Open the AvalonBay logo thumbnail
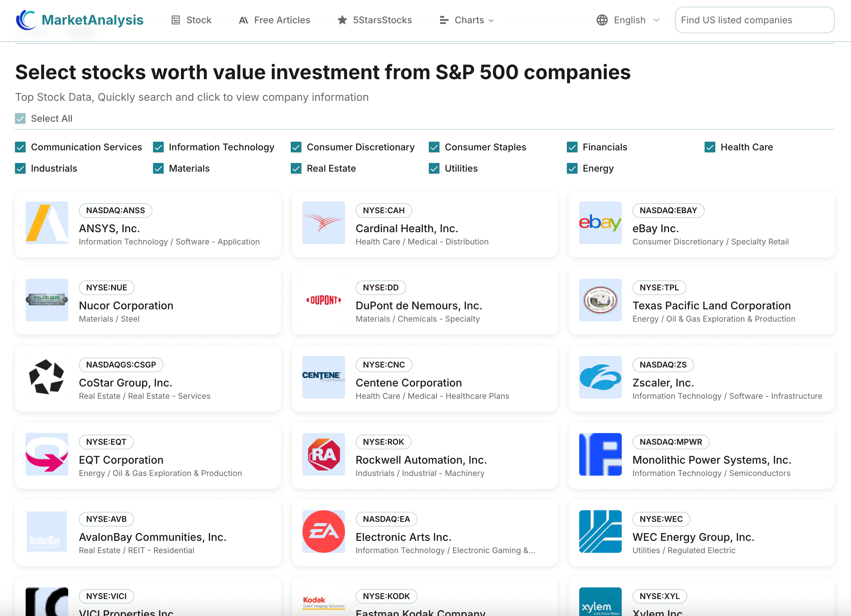Screen dimensions: 851x616 47,532
